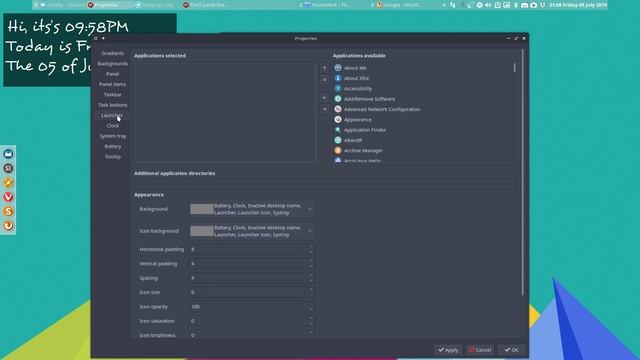This screenshot has height=360, width=640.
Task: Open the Panel items section
Action: tap(113, 84)
